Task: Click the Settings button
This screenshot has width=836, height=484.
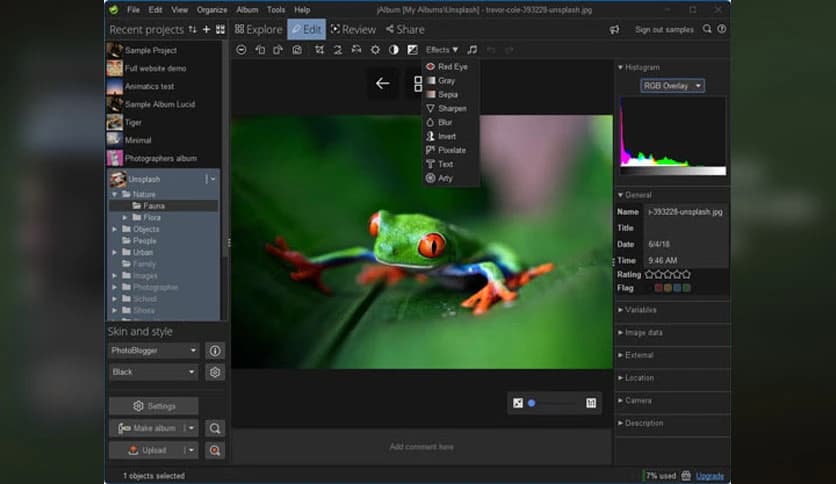Action: 154,406
